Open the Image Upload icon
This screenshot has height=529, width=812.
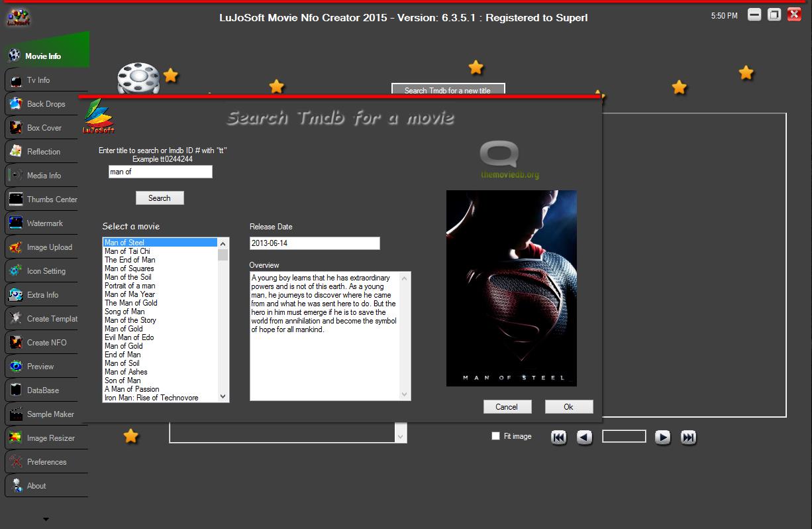click(x=15, y=247)
